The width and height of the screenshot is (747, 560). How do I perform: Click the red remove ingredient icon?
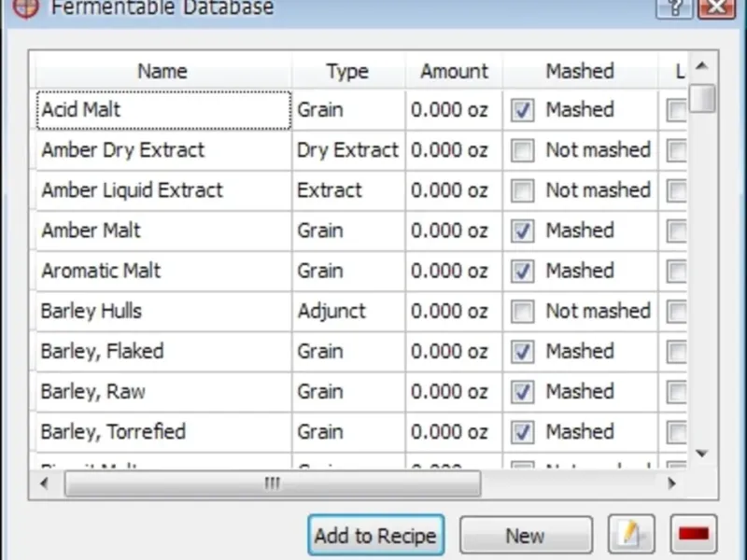tap(693, 535)
